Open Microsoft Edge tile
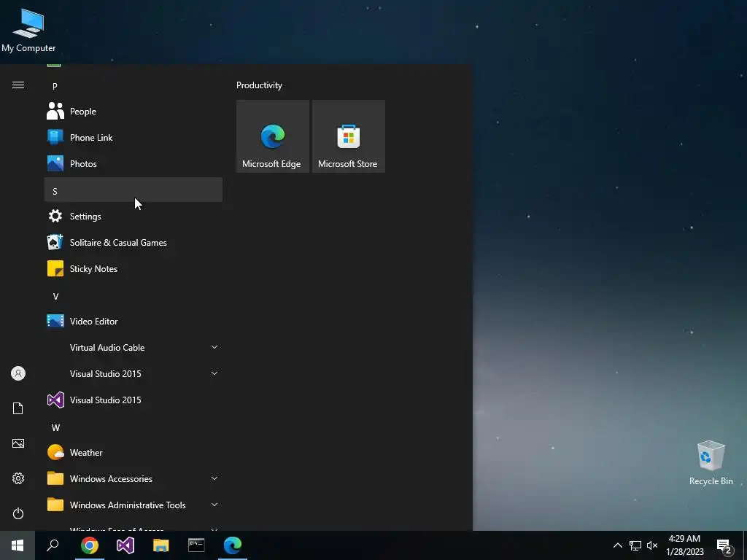This screenshot has height=560, width=747. click(x=273, y=136)
